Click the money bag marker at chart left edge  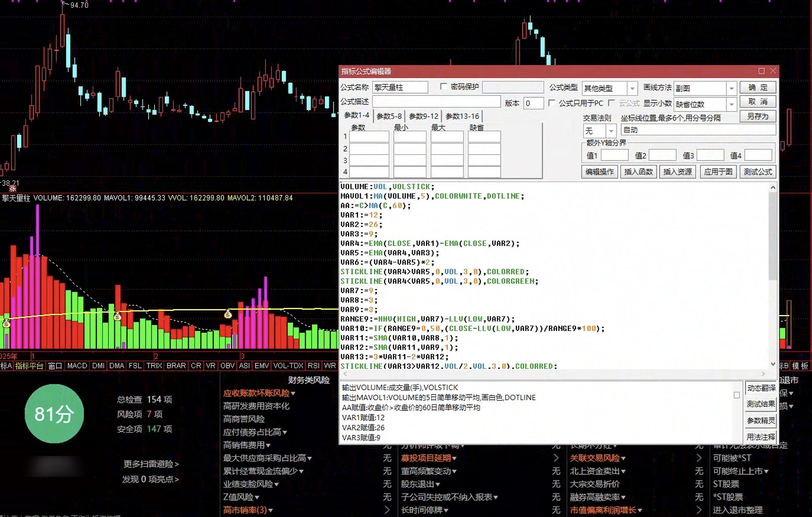[6, 323]
